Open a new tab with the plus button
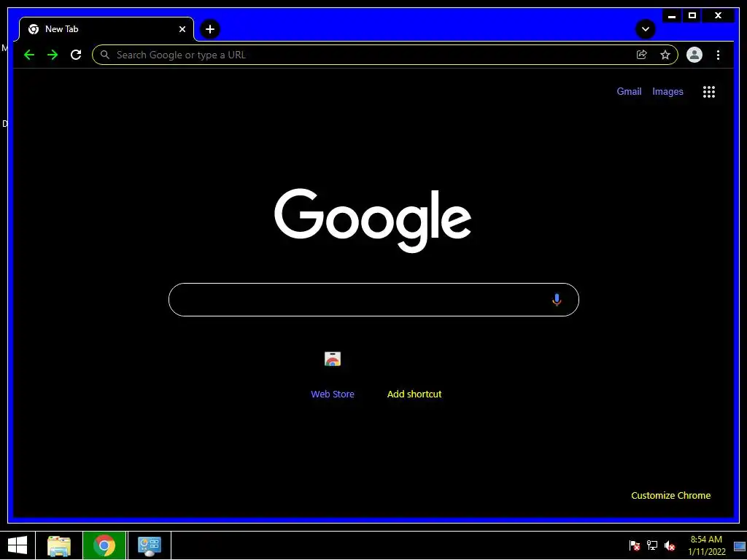The height and width of the screenshot is (560, 747). click(x=210, y=29)
